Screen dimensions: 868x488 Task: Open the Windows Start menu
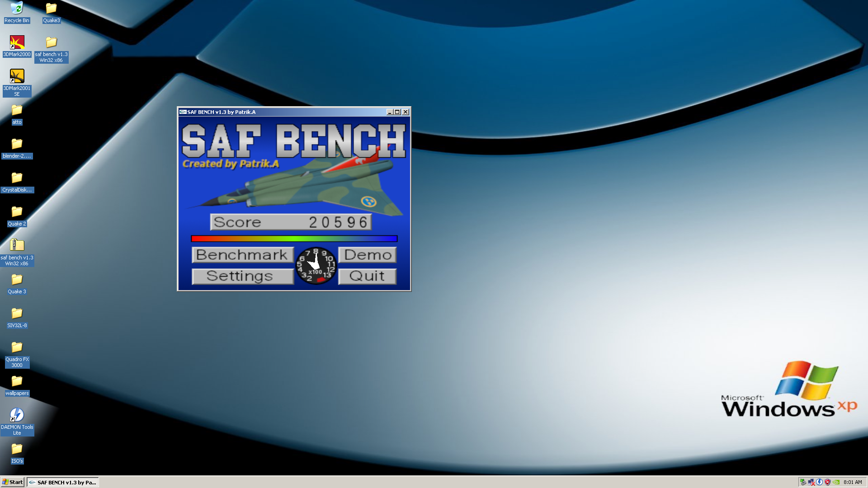pyautogui.click(x=12, y=482)
